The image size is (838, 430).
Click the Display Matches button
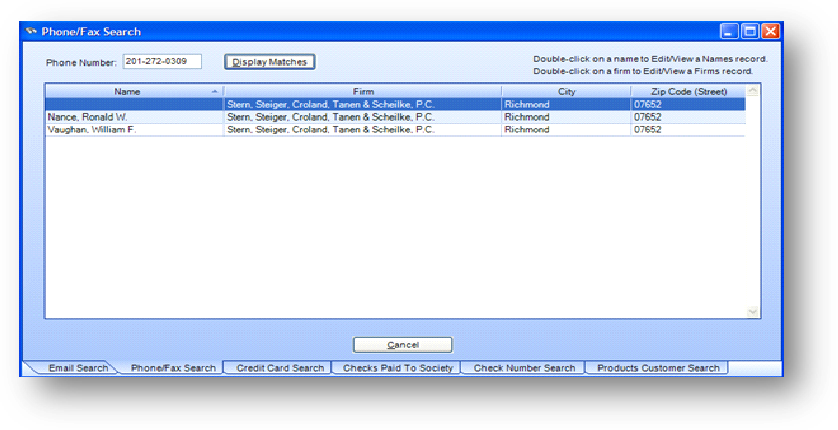pyautogui.click(x=269, y=62)
